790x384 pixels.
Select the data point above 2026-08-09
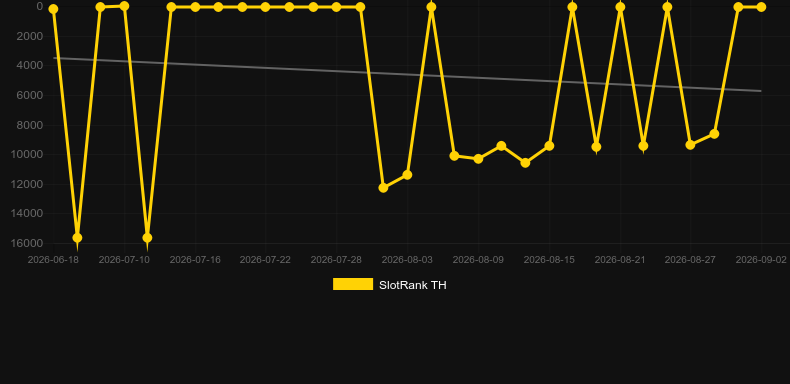(478, 159)
